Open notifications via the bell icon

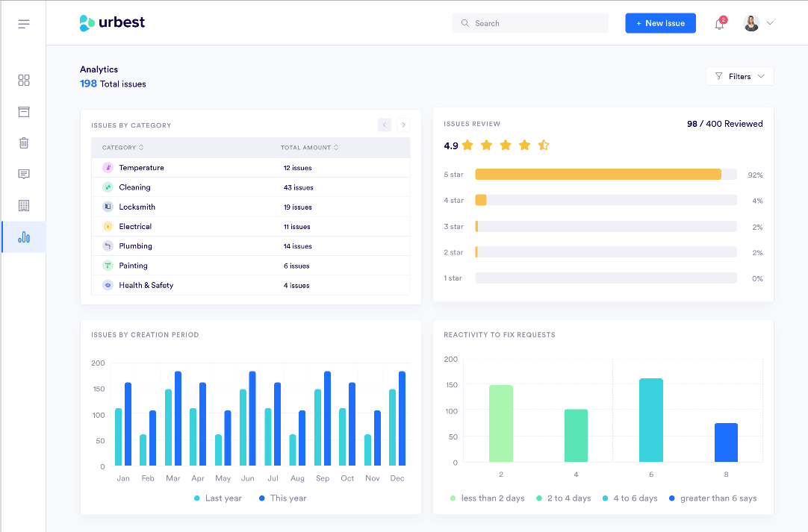click(x=718, y=24)
